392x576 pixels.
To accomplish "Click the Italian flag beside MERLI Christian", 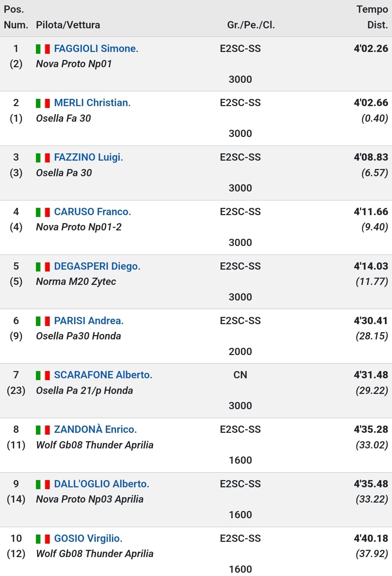I will [43, 103].
